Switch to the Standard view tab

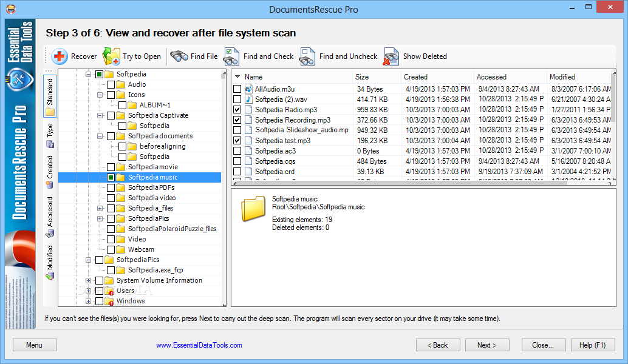[50, 96]
